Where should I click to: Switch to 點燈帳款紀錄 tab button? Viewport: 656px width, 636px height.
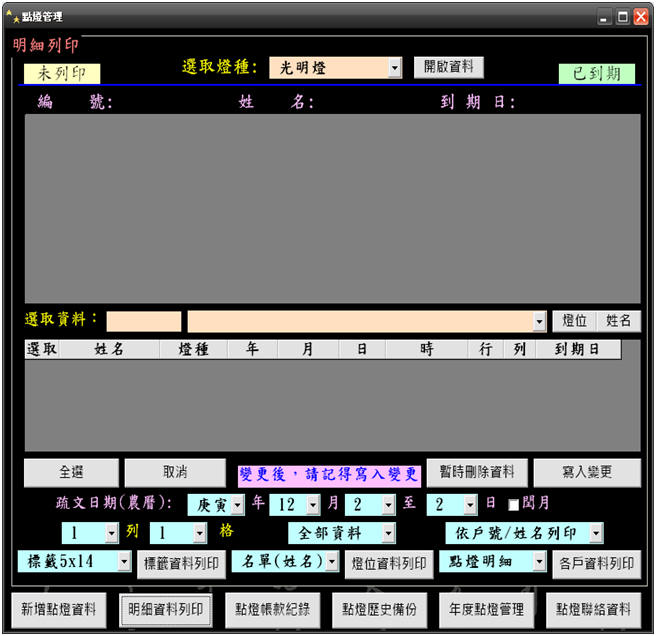(272, 610)
